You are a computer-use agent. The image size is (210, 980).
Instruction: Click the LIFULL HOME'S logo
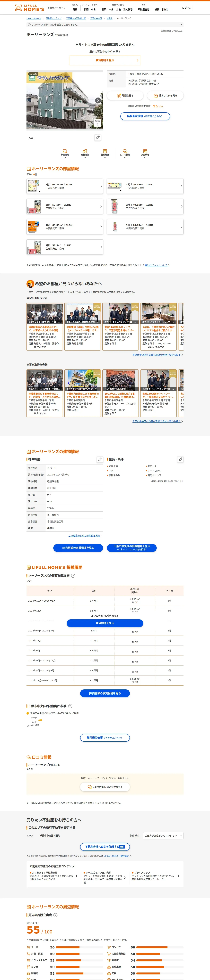tap(29, 8)
